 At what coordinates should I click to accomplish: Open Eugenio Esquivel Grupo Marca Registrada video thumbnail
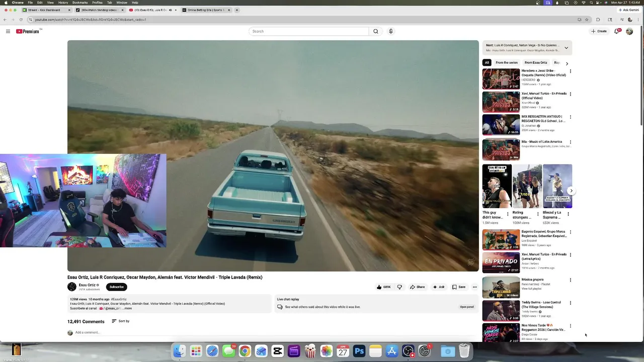point(501,240)
